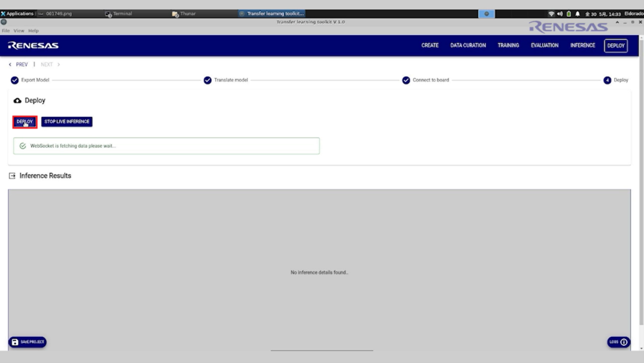This screenshot has width=644, height=363.
Task: Click Stop Live Inference button
Action: click(x=67, y=122)
